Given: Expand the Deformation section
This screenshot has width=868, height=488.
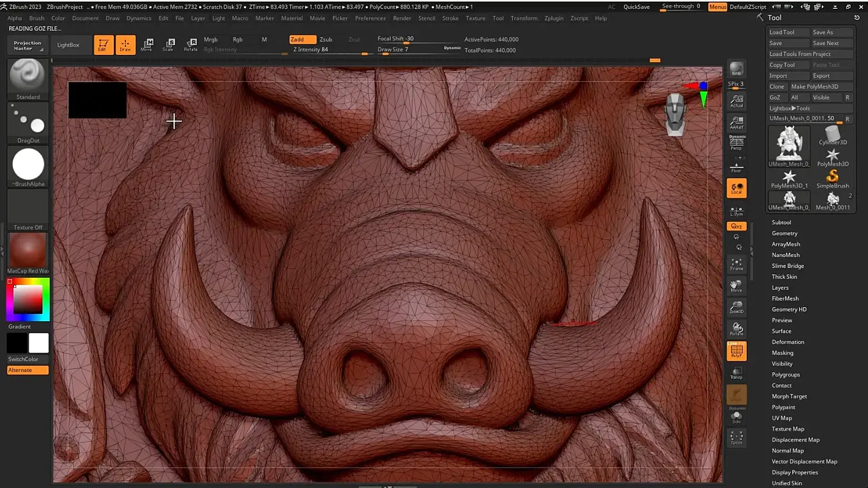Looking at the screenshot, I should 787,342.
